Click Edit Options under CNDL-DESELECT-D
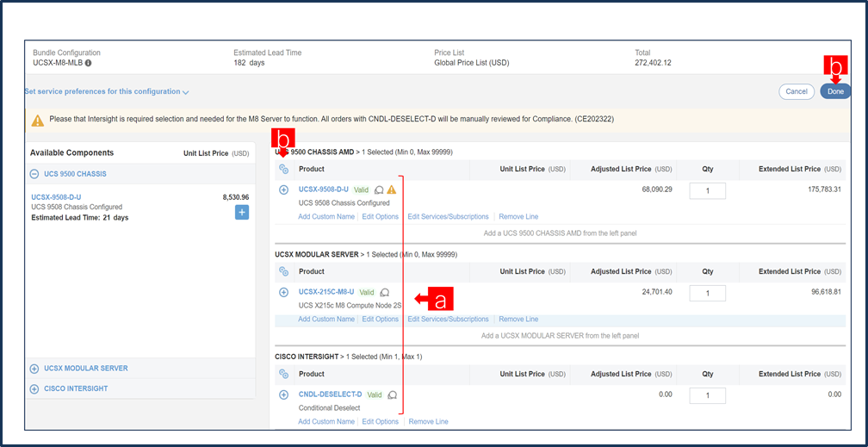This screenshot has height=447, width=868. (x=381, y=421)
